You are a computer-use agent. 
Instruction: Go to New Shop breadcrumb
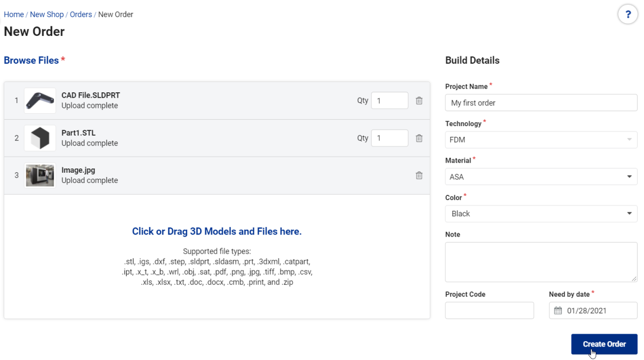click(x=47, y=14)
